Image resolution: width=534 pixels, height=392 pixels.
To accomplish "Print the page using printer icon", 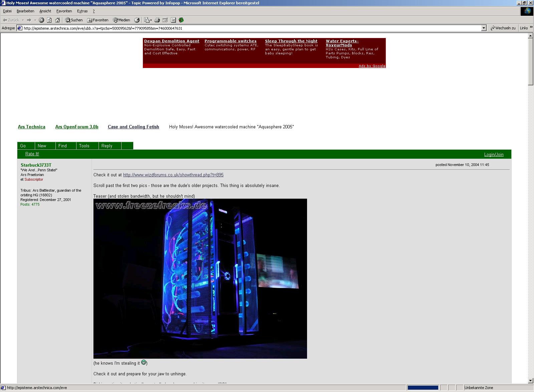I will [157, 20].
